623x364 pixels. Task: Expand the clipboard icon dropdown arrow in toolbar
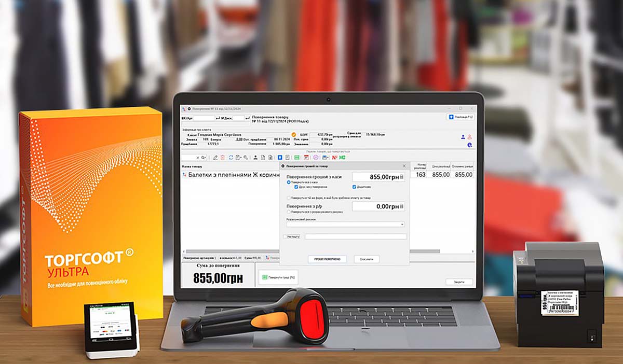[x=241, y=157]
